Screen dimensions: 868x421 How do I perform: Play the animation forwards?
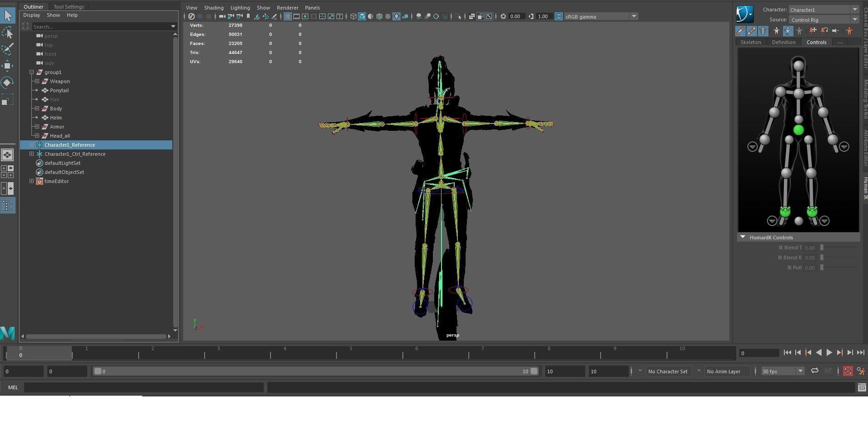[829, 352]
